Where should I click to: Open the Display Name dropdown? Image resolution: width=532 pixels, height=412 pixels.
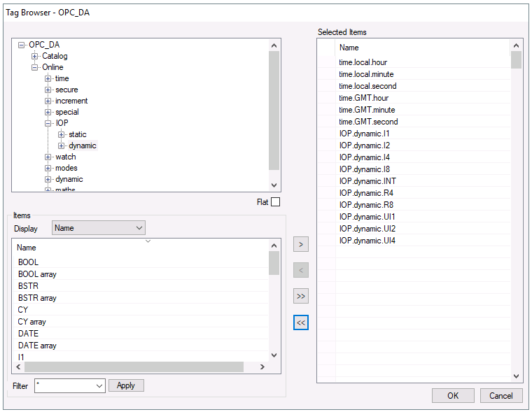[99, 228]
